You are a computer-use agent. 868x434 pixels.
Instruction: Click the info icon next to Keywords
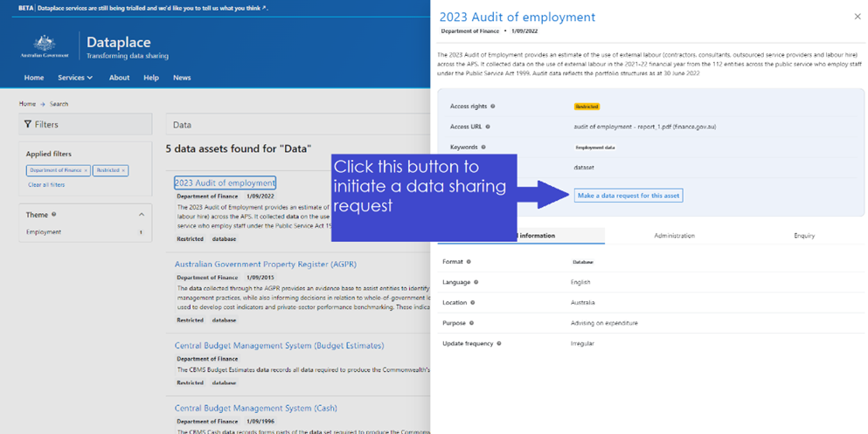[x=483, y=147]
